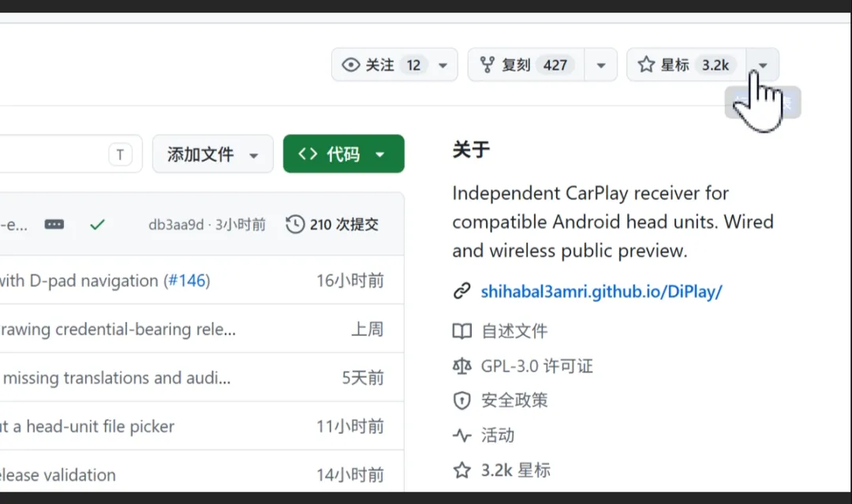Open the 关注 watch options dropdown arrow
The image size is (852, 504).
point(443,65)
